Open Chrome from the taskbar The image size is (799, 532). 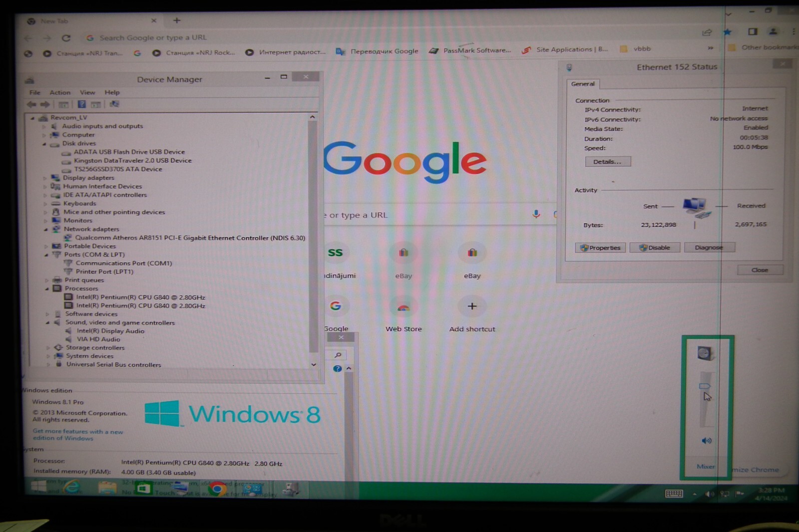coord(217,489)
